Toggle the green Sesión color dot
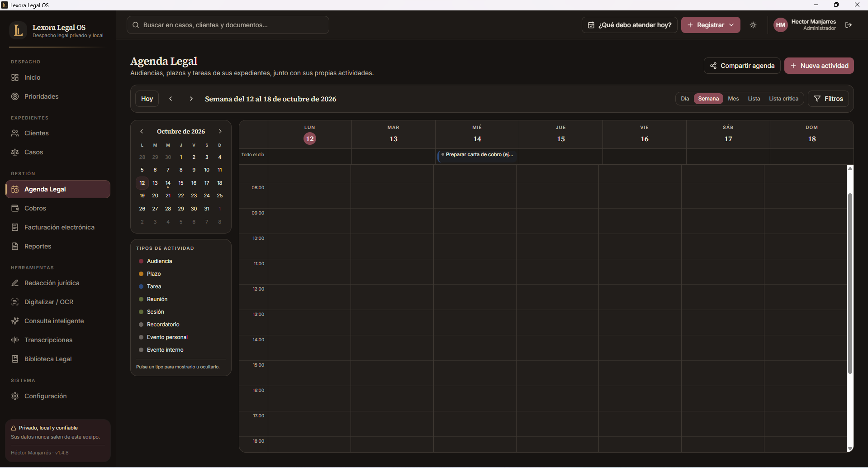 tap(141, 312)
